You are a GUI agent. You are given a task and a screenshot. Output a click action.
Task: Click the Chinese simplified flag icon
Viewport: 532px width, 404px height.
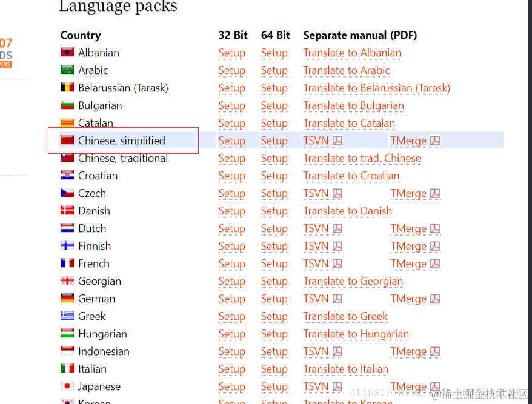click(67, 140)
